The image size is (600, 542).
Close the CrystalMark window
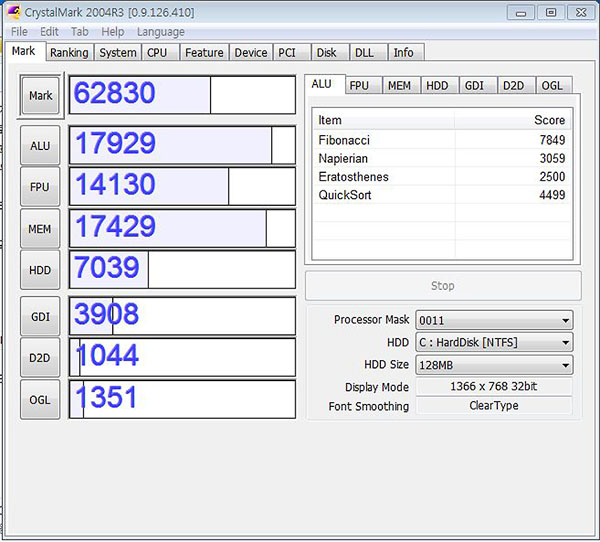[581, 13]
